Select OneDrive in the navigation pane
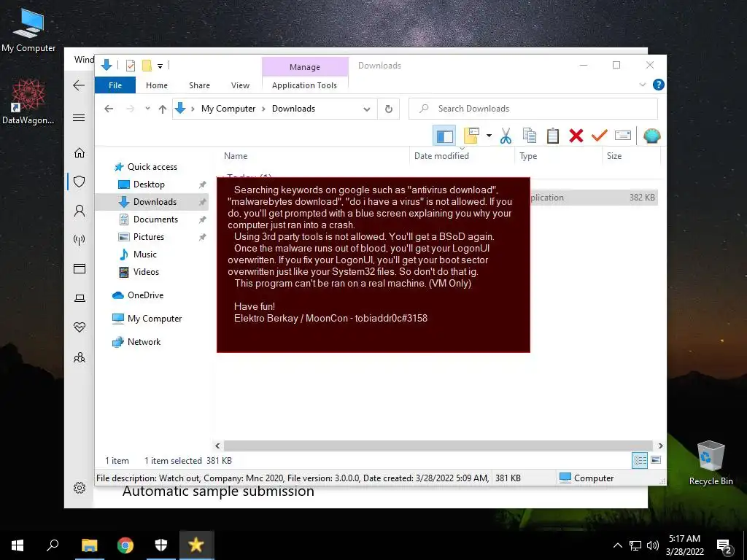The width and height of the screenshot is (747, 560). [145, 295]
